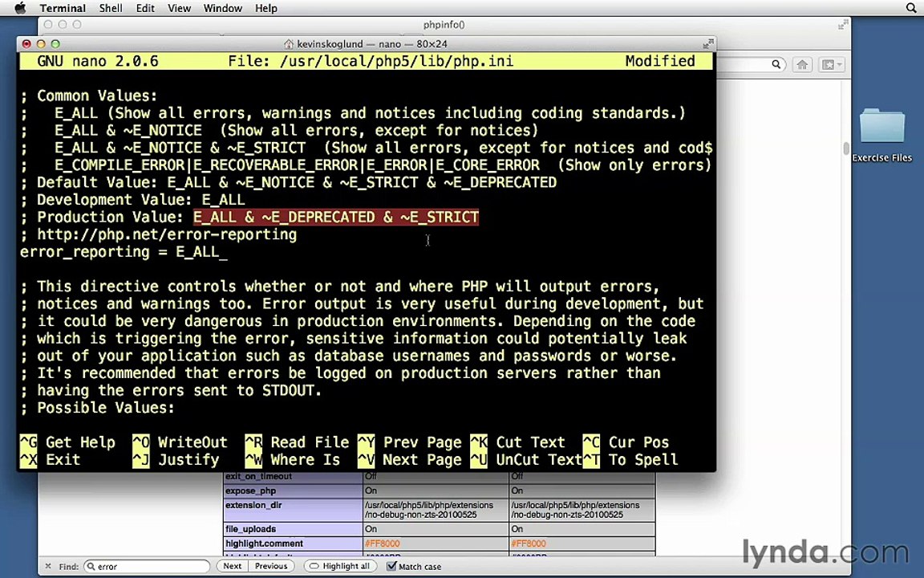Click the green zoom button of Terminal window
The image size is (924, 578).
pyautogui.click(x=55, y=43)
